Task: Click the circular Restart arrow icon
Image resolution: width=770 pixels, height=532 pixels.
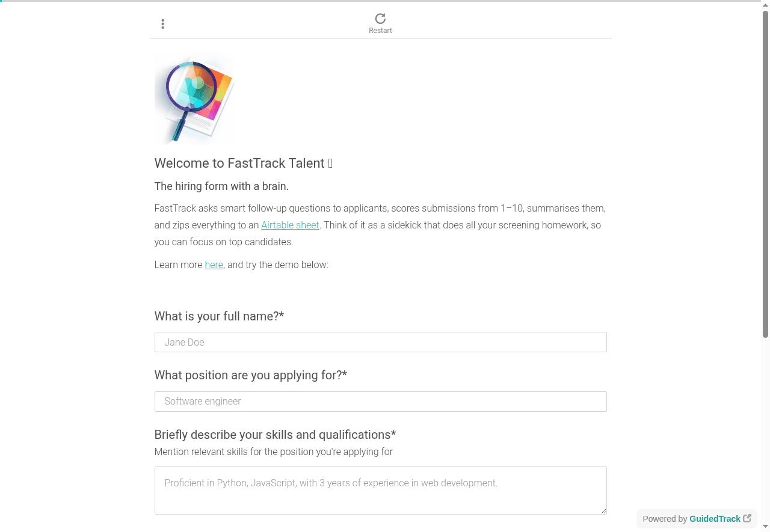Action: (380, 19)
